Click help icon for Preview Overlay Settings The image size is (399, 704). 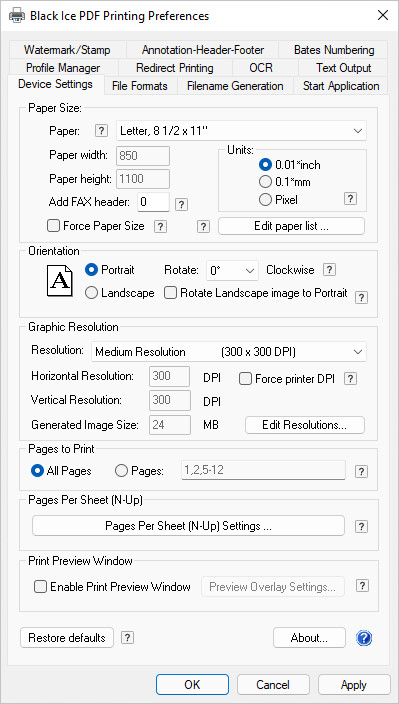(362, 586)
